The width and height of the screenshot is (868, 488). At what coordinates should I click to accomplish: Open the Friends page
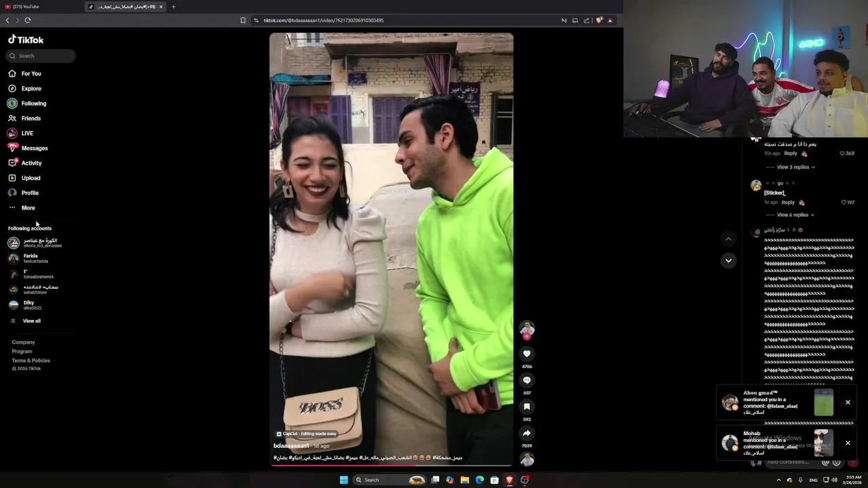pos(24,119)
